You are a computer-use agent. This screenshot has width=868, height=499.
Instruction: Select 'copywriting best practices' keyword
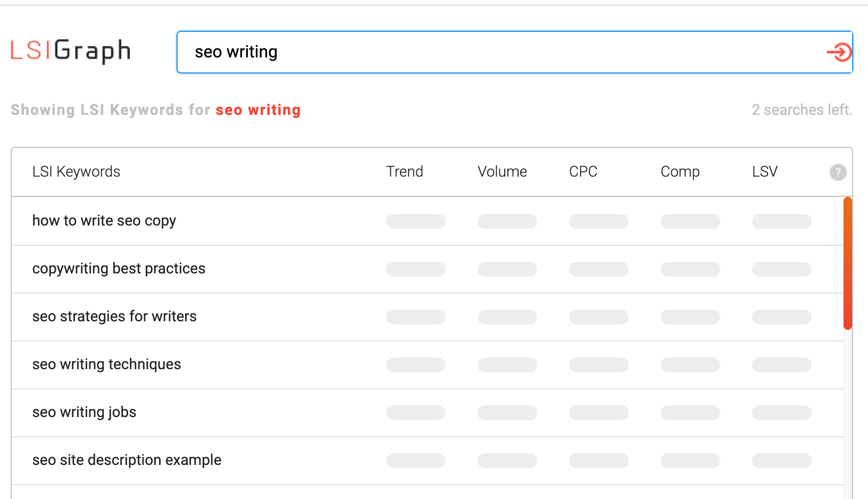pos(119,269)
